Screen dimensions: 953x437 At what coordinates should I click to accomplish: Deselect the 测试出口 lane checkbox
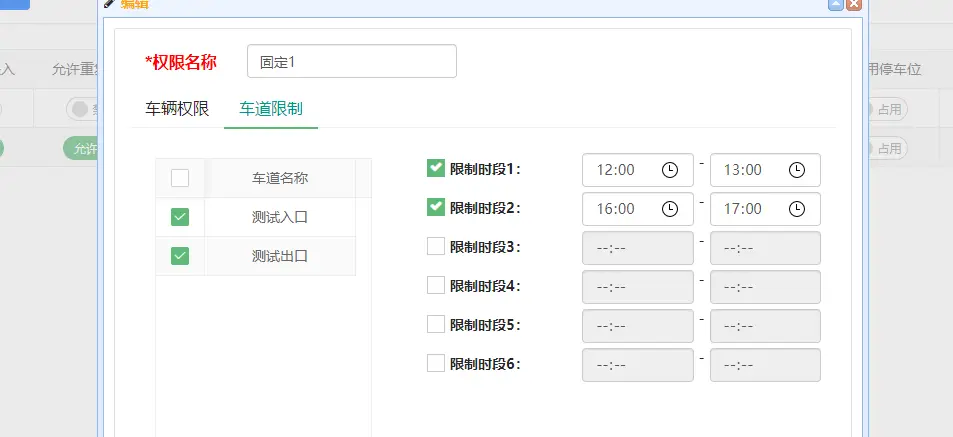[x=180, y=256]
